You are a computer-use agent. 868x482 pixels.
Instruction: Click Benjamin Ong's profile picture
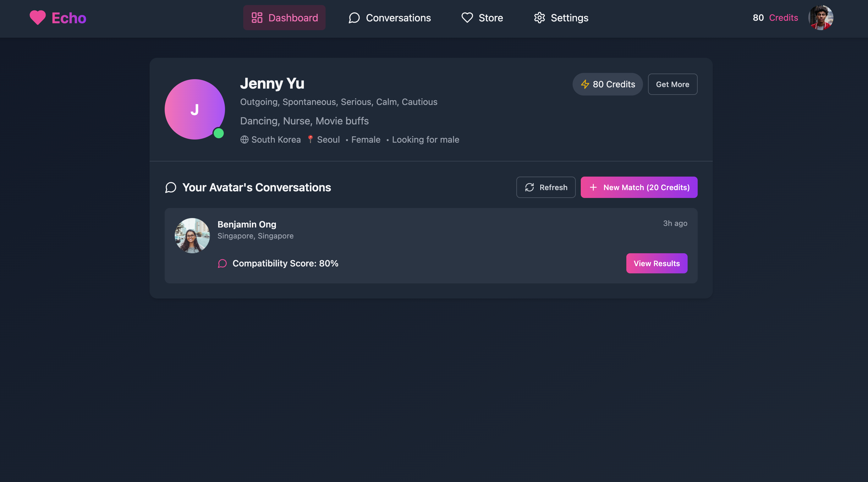click(192, 235)
